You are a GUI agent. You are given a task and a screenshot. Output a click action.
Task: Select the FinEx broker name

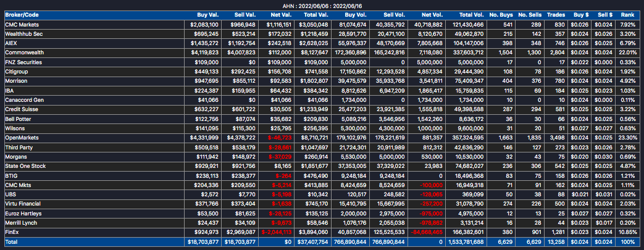[12, 232]
